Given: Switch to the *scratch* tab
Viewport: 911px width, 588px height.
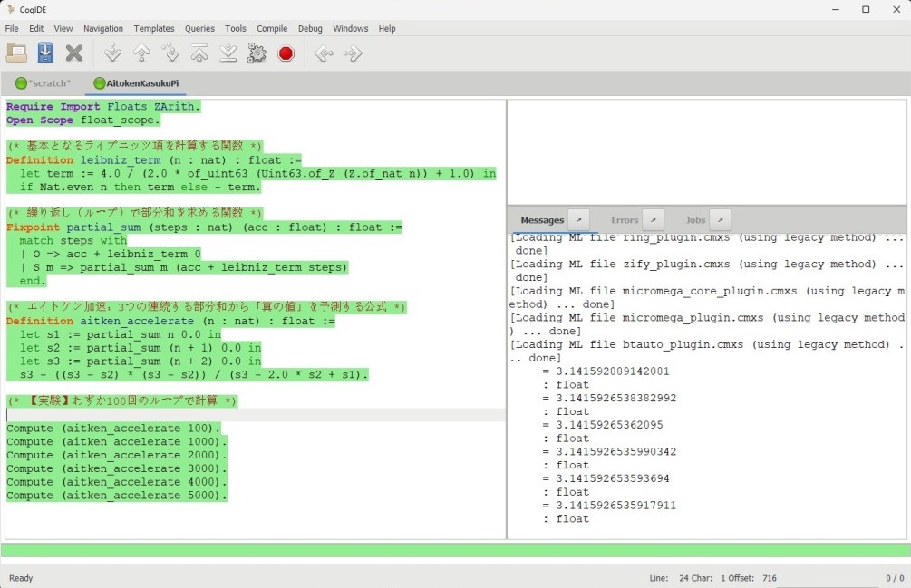Looking at the screenshot, I should pyautogui.click(x=44, y=83).
